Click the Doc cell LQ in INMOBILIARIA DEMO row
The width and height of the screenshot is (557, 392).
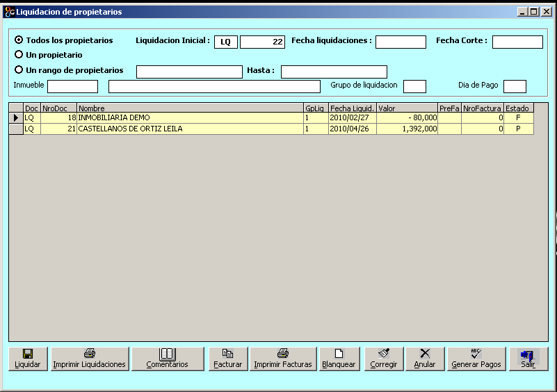pos(32,118)
